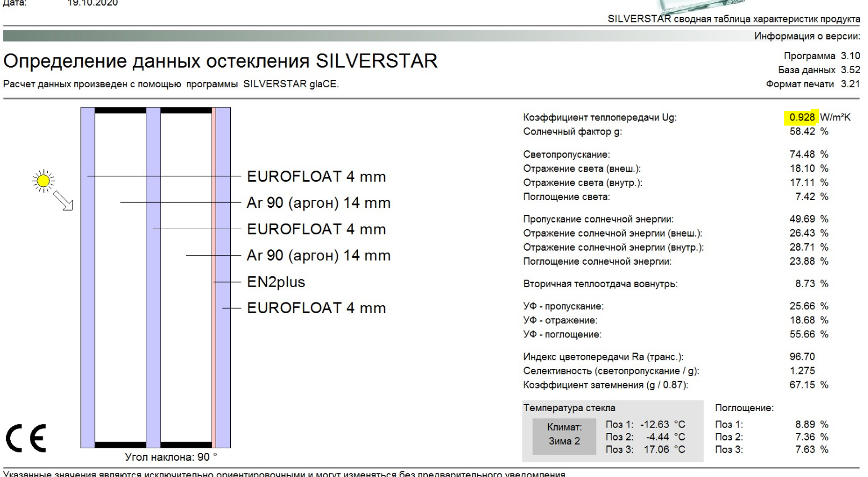Viewport: 868px width, 477px height.
Task: Select the first EUROFLOAT 4 mm label
Action: [316, 176]
